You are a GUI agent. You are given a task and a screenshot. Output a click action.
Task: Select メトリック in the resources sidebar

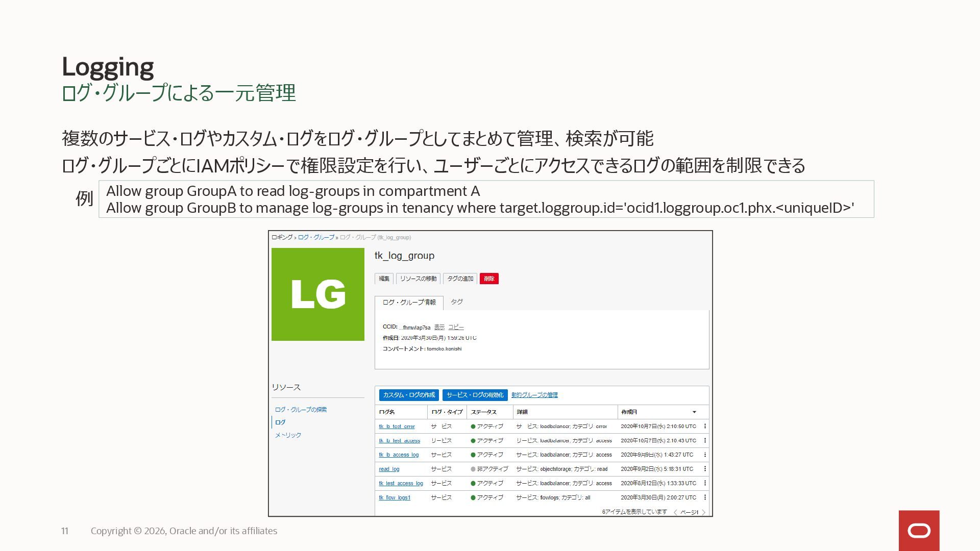288,435
